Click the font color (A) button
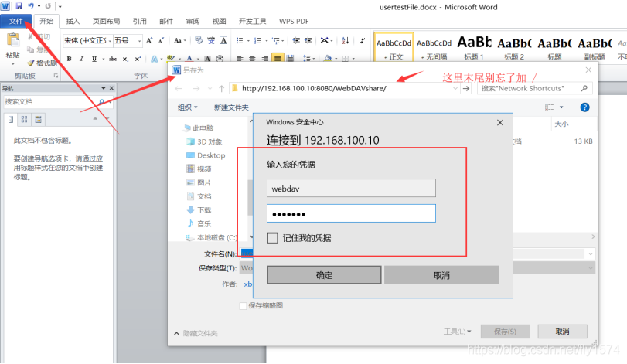The width and height of the screenshot is (627, 364). click(189, 59)
